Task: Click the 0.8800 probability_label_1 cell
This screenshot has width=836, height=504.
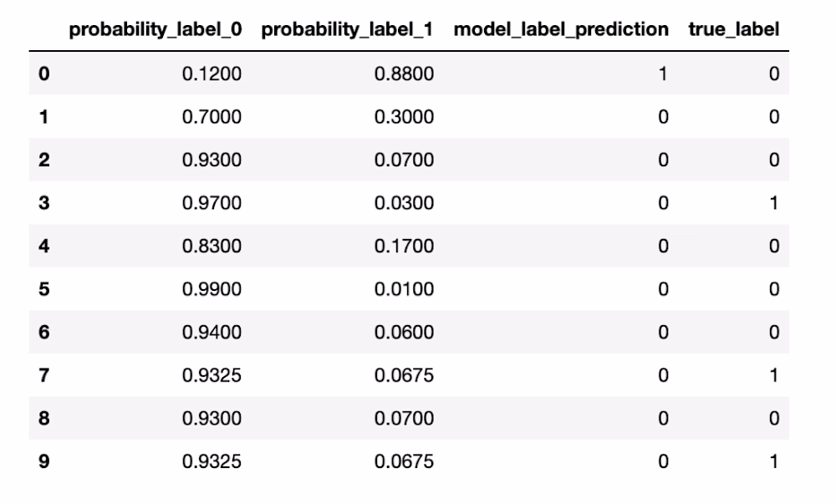Action: click(x=404, y=74)
